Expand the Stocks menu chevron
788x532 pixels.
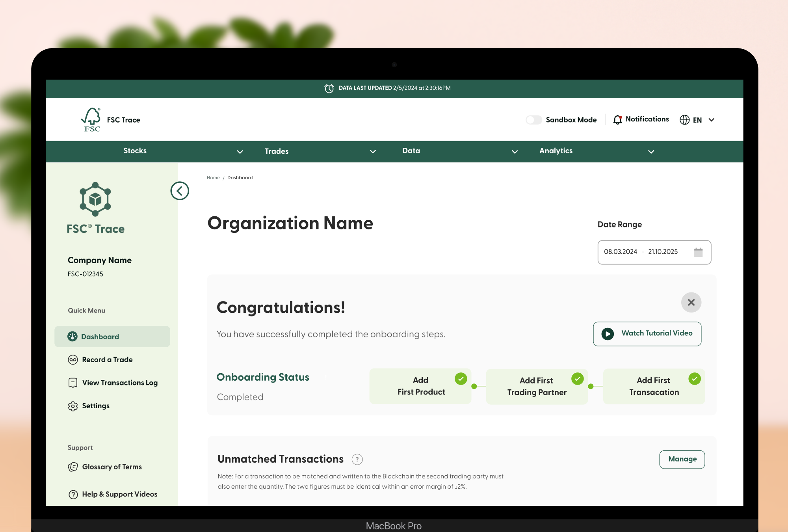point(240,152)
